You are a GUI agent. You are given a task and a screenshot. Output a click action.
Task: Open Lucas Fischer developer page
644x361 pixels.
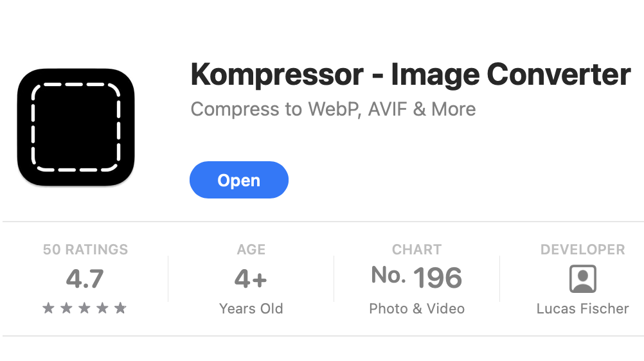pos(582,309)
